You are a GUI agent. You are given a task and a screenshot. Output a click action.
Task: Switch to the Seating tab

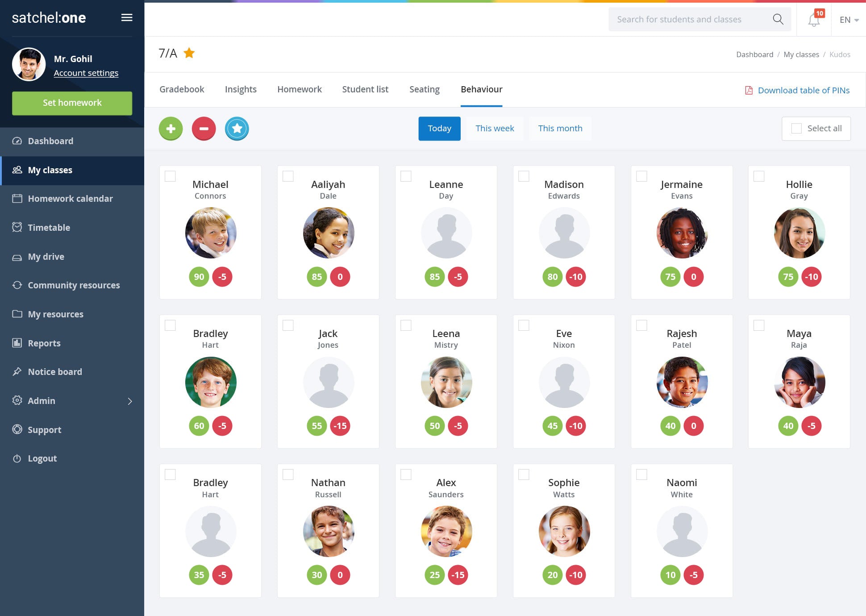[x=423, y=89]
